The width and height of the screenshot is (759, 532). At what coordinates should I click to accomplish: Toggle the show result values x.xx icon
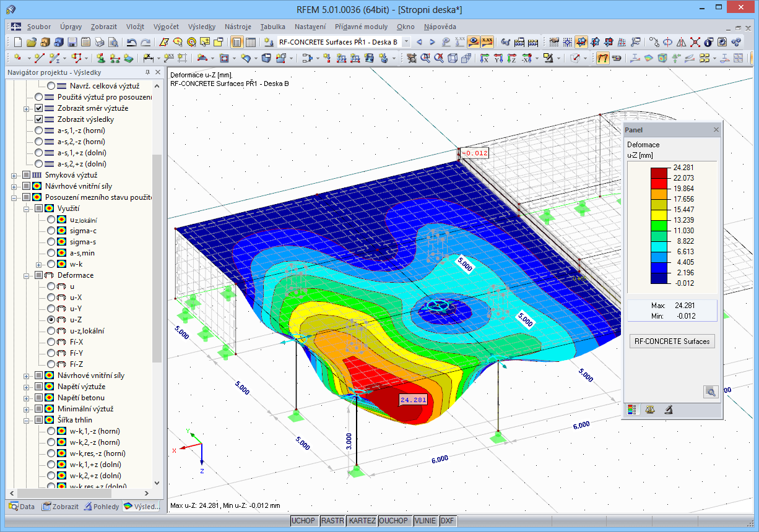(487, 42)
